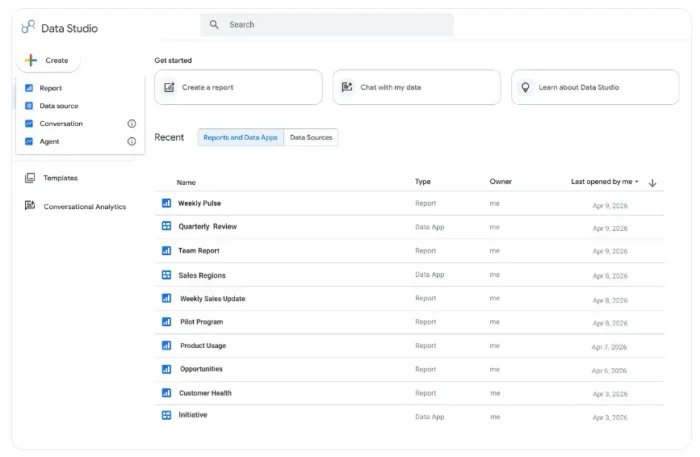
Task: Click the Create button
Action: (48, 60)
